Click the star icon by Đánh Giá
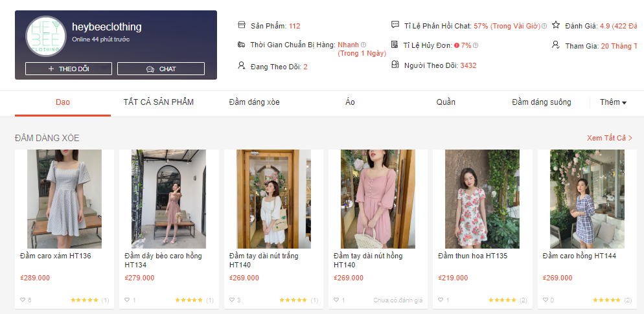The width and height of the screenshot is (644, 314). (556, 25)
